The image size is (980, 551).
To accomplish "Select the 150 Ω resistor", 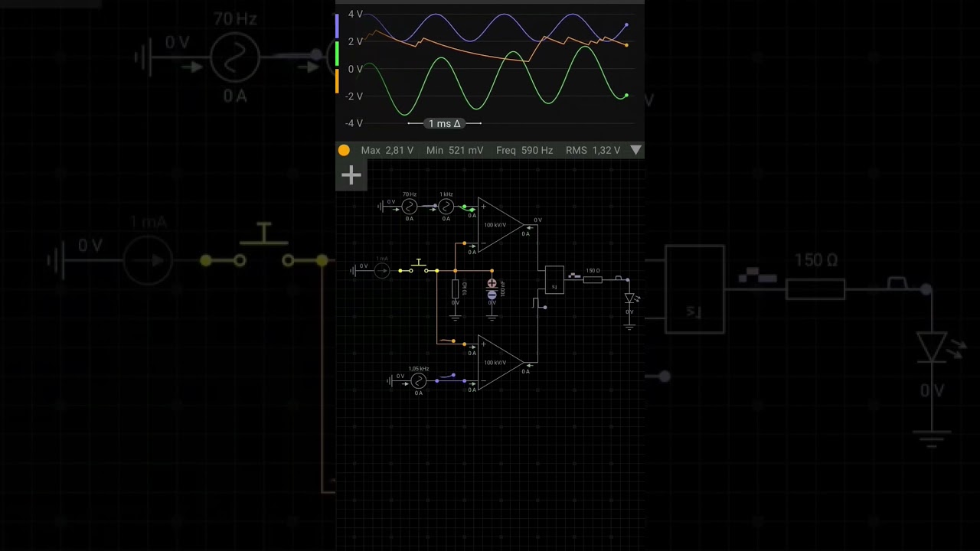I will tap(593, 280).
